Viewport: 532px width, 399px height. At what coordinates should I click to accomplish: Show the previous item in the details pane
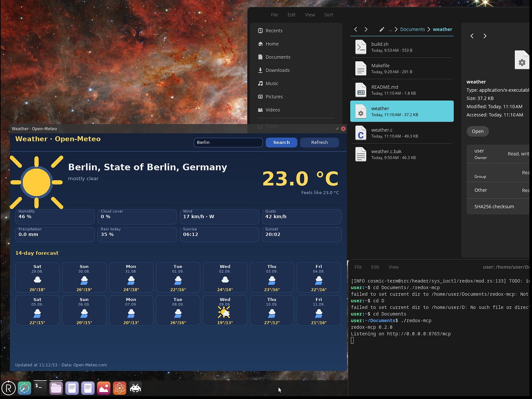coord(472,36)
